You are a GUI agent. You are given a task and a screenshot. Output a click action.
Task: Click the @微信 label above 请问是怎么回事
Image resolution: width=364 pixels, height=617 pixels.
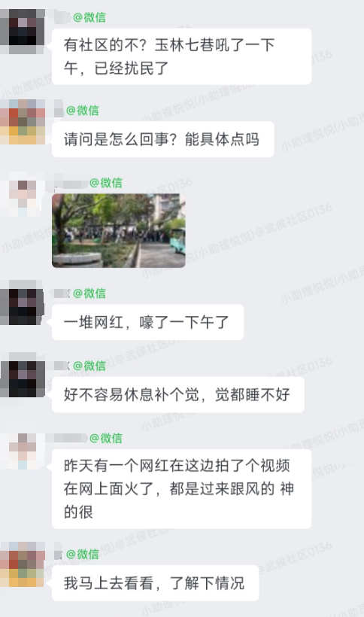pos(83,110)
